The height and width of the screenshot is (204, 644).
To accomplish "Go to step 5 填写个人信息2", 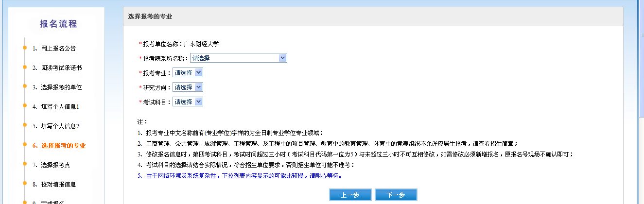I will pyautogui.click(x=55, y=126).
